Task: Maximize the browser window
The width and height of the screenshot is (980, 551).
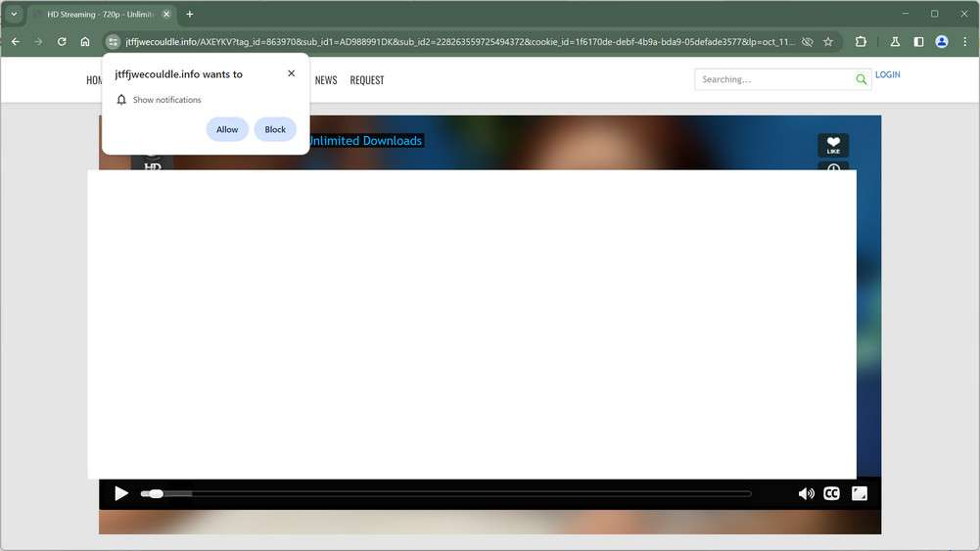Action: (x=934, y=13)
